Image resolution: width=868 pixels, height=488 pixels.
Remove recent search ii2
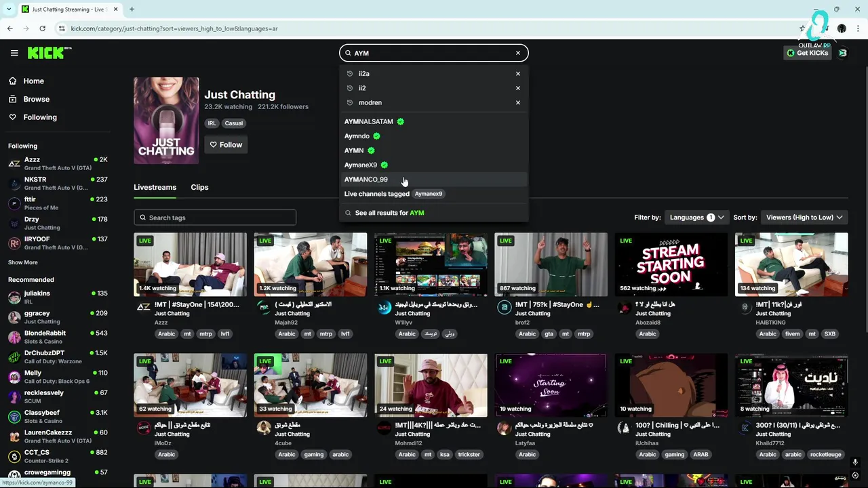(518, 88)
